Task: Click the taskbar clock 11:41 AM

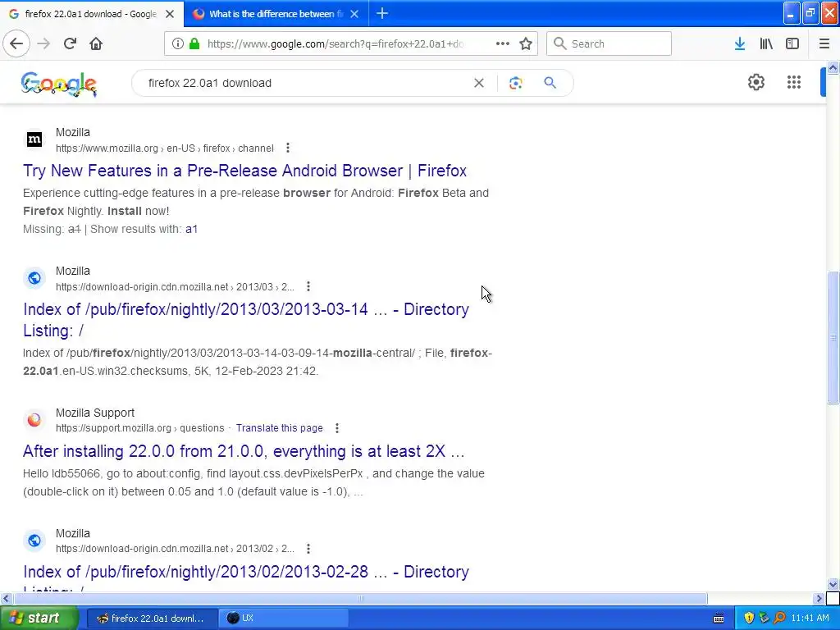Action: 810,619
